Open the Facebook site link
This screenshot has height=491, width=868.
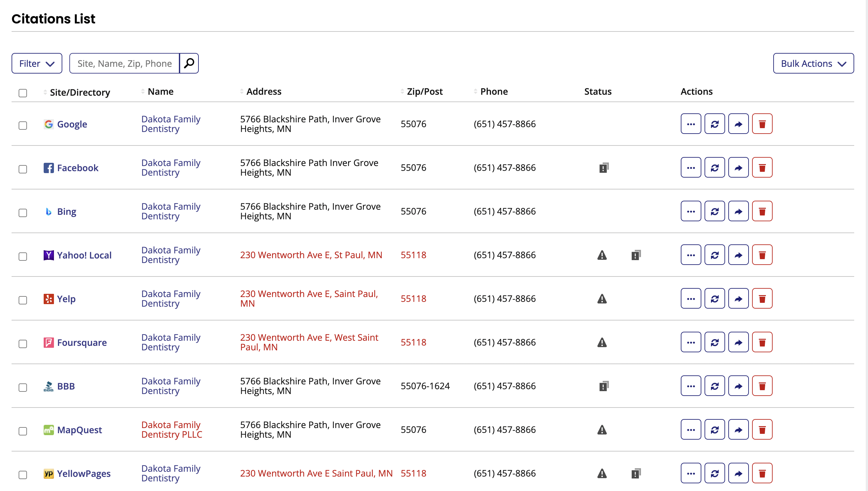(78, 168)
